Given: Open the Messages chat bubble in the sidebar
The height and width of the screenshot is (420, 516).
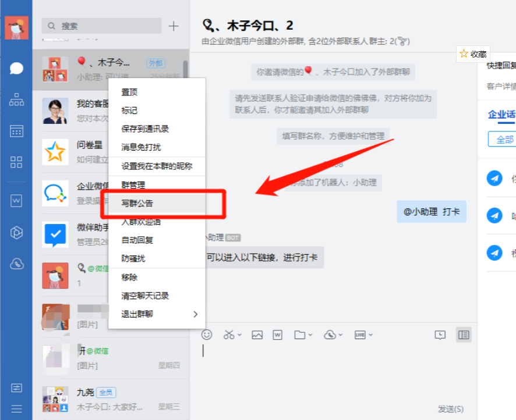Looking at the screenshot, I should (x=16, y=69).
